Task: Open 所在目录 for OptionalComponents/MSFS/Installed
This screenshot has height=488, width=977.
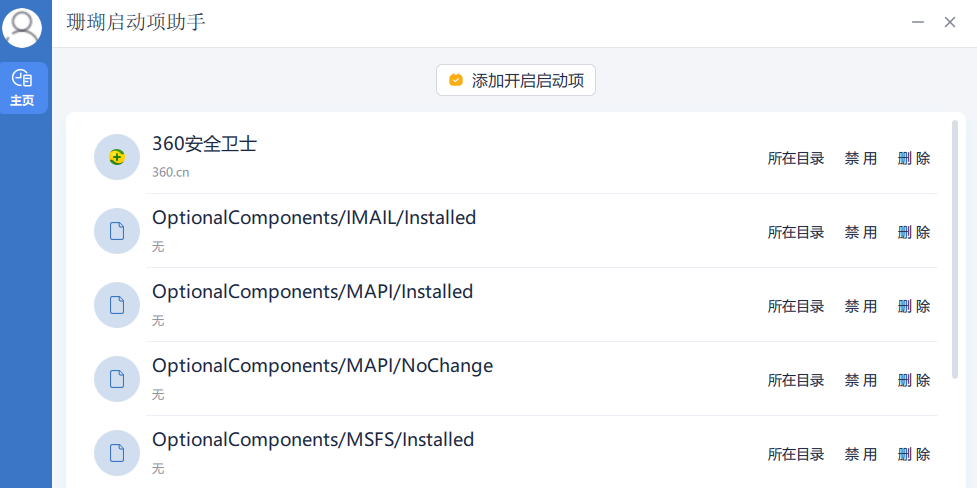Action: tap(796, 454)
